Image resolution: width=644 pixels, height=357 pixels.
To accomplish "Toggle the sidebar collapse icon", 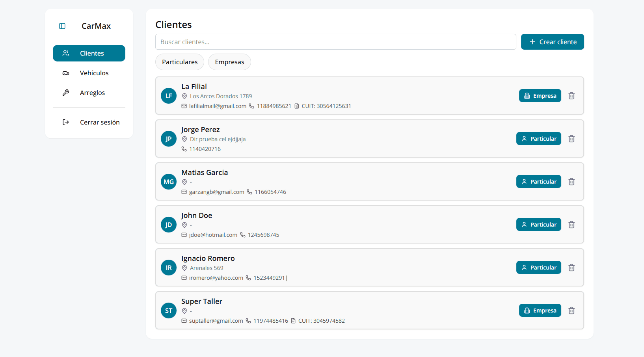I will pyautogui.click(x=62, y=26).
